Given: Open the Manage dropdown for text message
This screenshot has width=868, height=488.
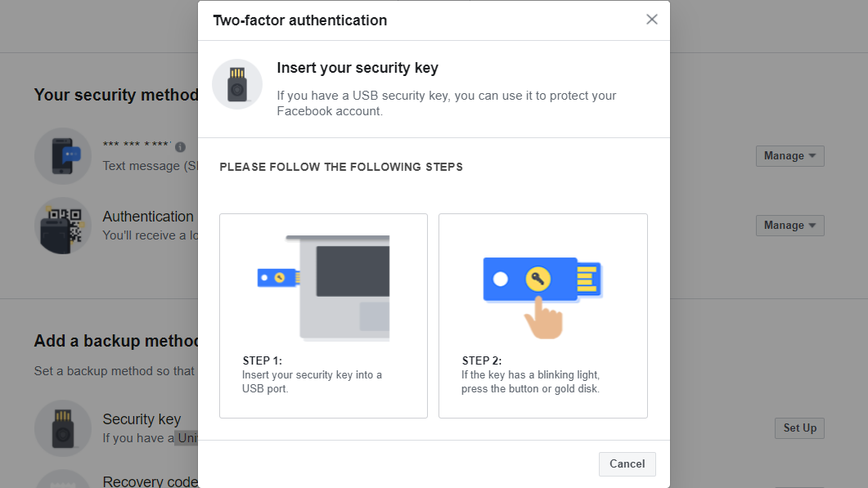Looking at the screenshot, I should tap(789, 156).
